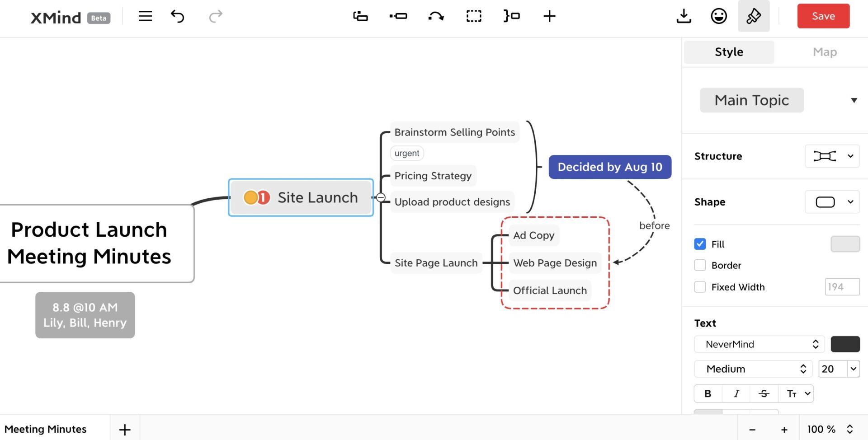
Task: Open the hamburger menu
Action: pyautogui.click(x=145, y=16)
